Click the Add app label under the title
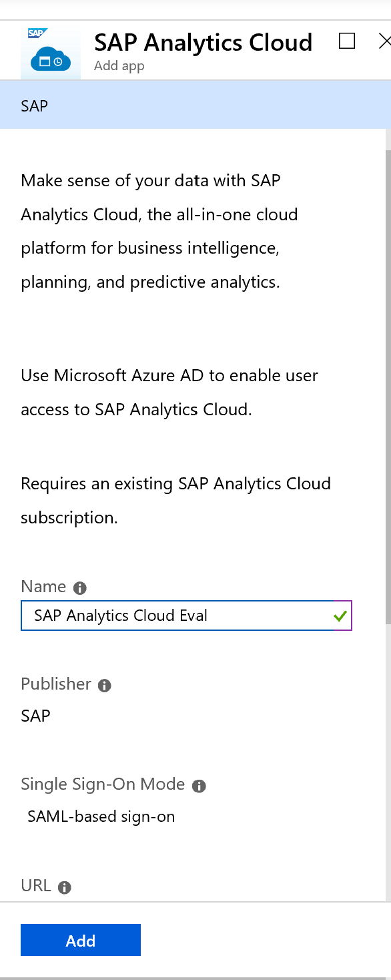Image resolution: width=391 pixels, height=980 pixels. tap(118, 65)
